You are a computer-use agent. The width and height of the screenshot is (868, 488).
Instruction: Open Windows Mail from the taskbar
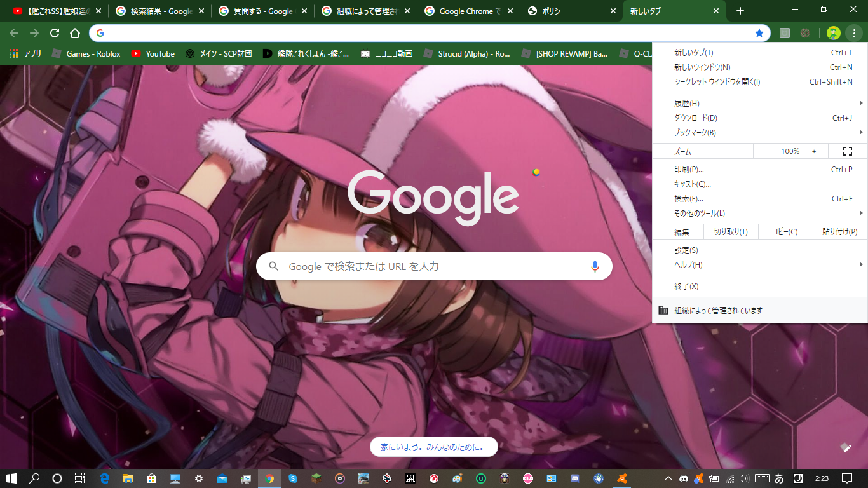(222, 478)
